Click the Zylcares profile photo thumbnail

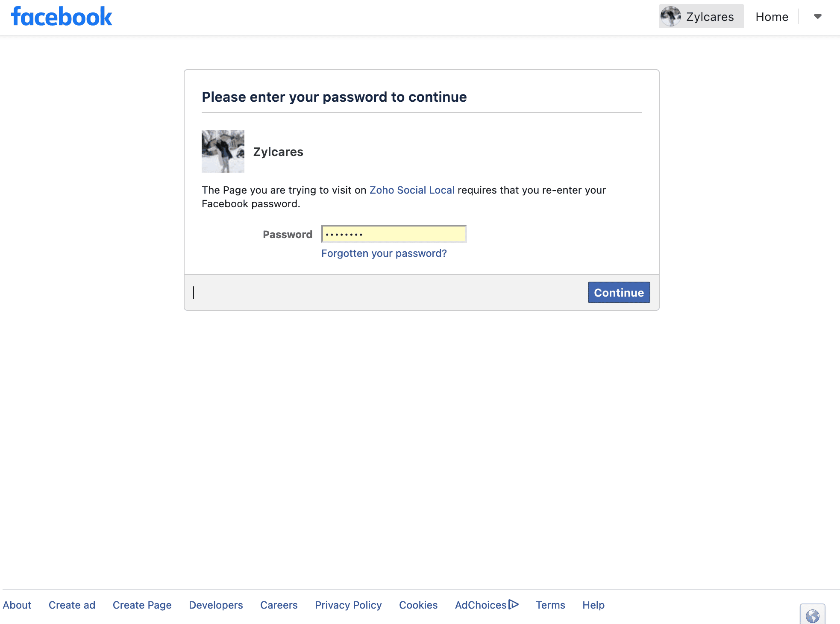(x=223, y=151)
